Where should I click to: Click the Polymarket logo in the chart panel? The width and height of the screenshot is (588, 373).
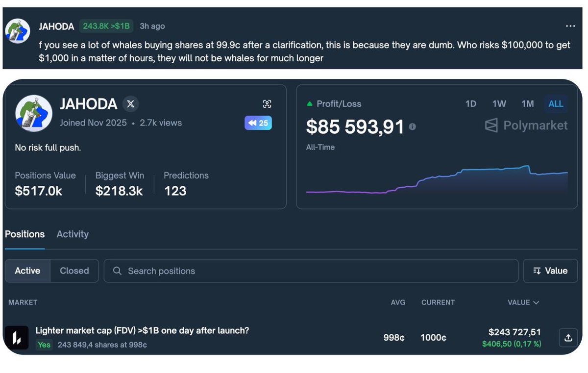click(526, 125)
